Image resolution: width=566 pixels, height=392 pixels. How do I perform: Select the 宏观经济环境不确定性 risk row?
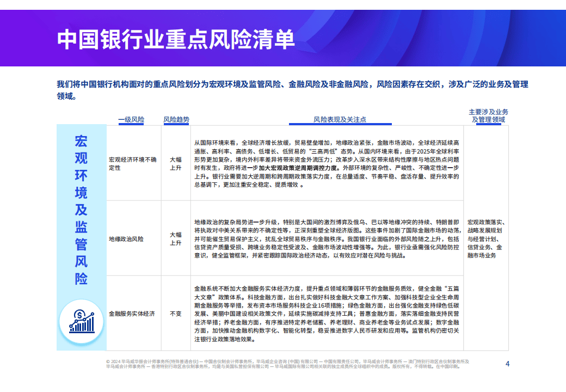[132, 162]
